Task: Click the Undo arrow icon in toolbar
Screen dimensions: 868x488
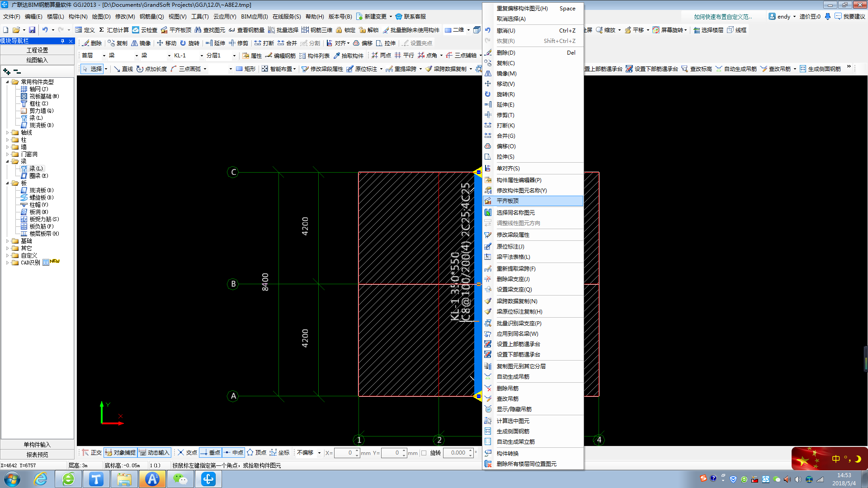Action: point(45,30)
